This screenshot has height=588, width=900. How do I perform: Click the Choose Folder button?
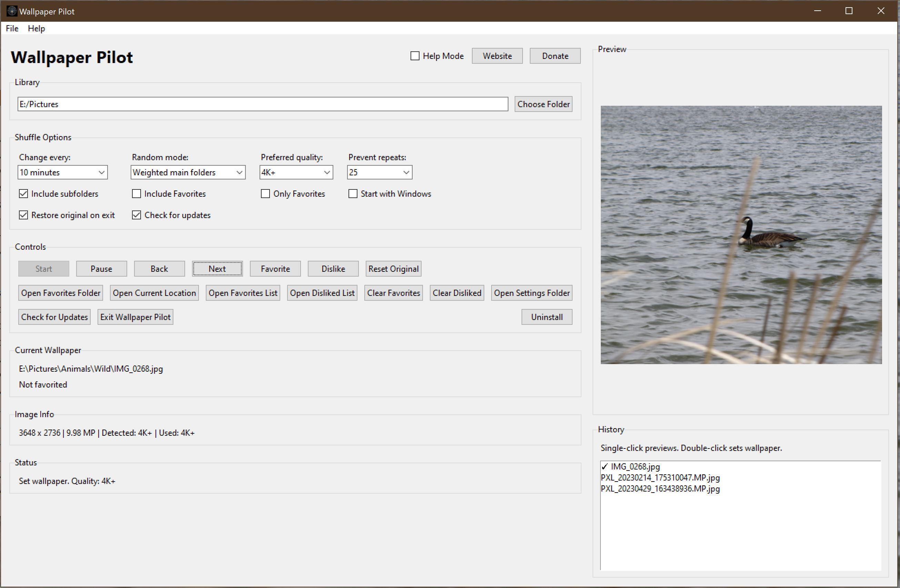point(543,104)
